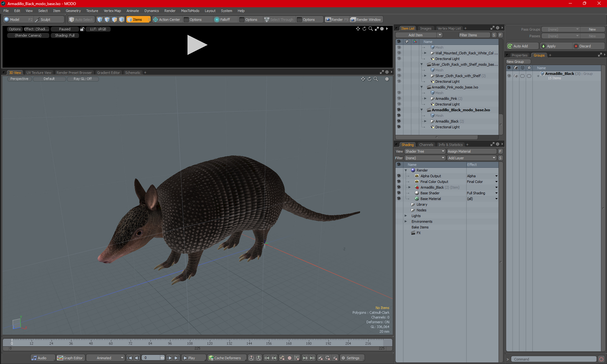607x364 pixels.
Task: Switch to Channels tab
Action: pos(426,145)
